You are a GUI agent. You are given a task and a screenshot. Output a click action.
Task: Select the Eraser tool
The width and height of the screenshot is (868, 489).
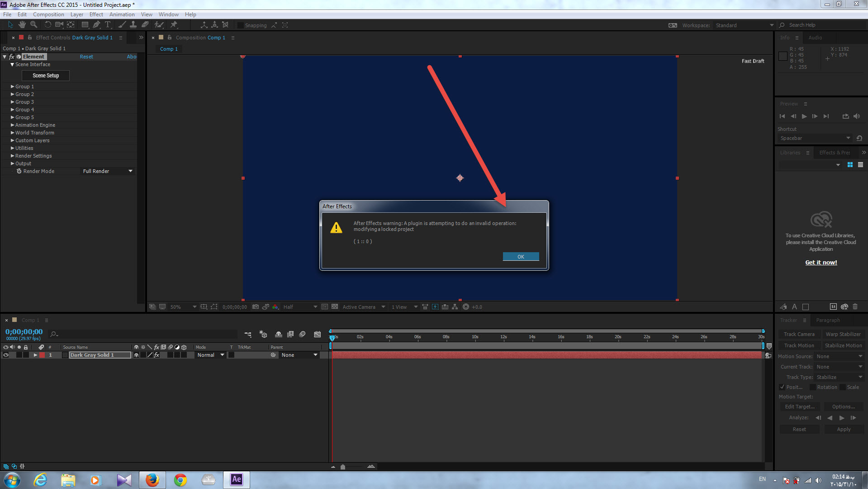(x=145, y=25)
